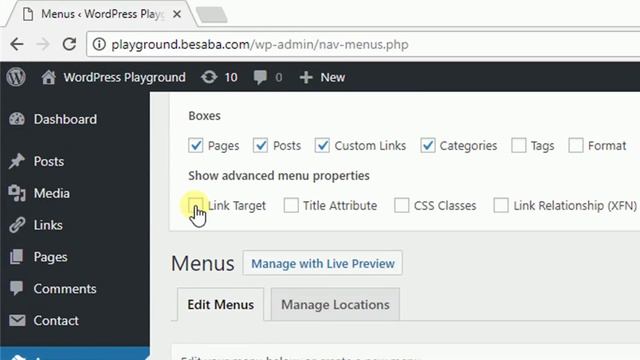Click Manage with Live Preview button
This screenshot has width=640, height=360.
pyautogui.click(x=322, y=263)
